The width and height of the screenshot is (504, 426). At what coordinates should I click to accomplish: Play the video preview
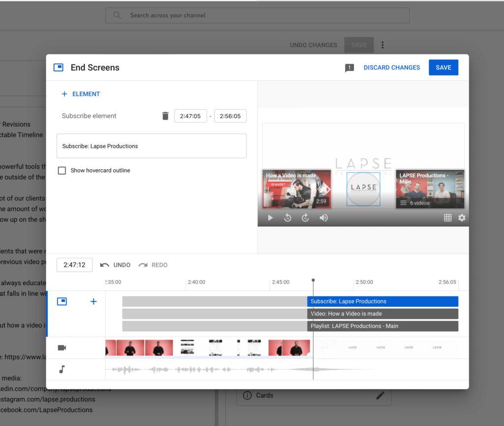tap(270, 218)
